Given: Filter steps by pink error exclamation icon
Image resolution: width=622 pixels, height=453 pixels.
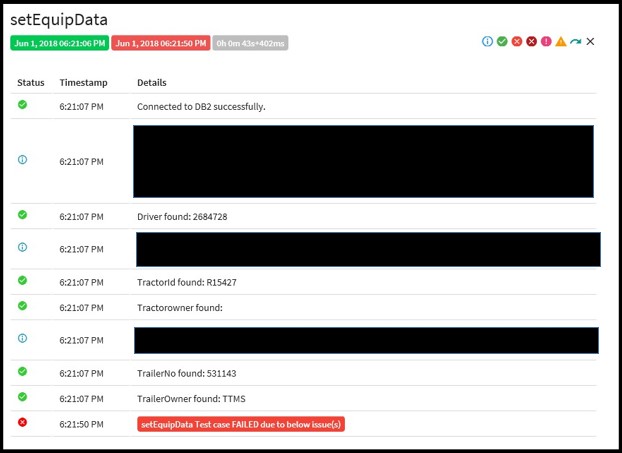Looking at the screenshot, I should (x=546, y=41).
